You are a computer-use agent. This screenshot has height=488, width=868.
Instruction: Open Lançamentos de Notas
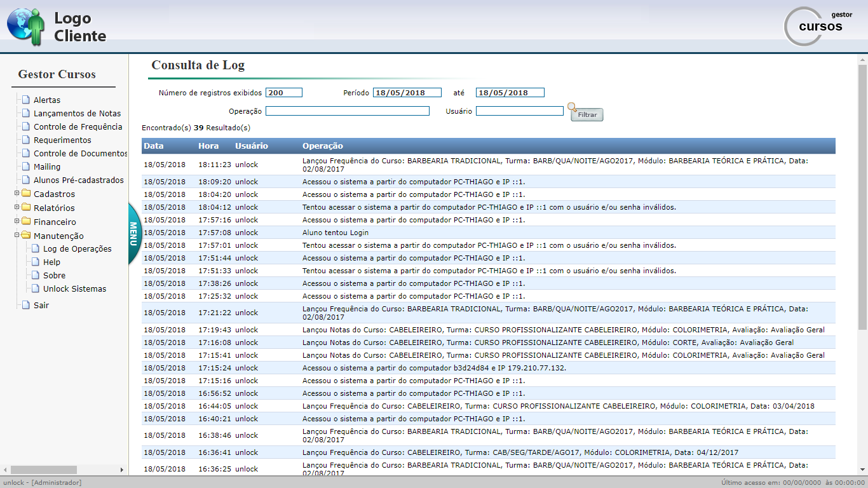77,114
